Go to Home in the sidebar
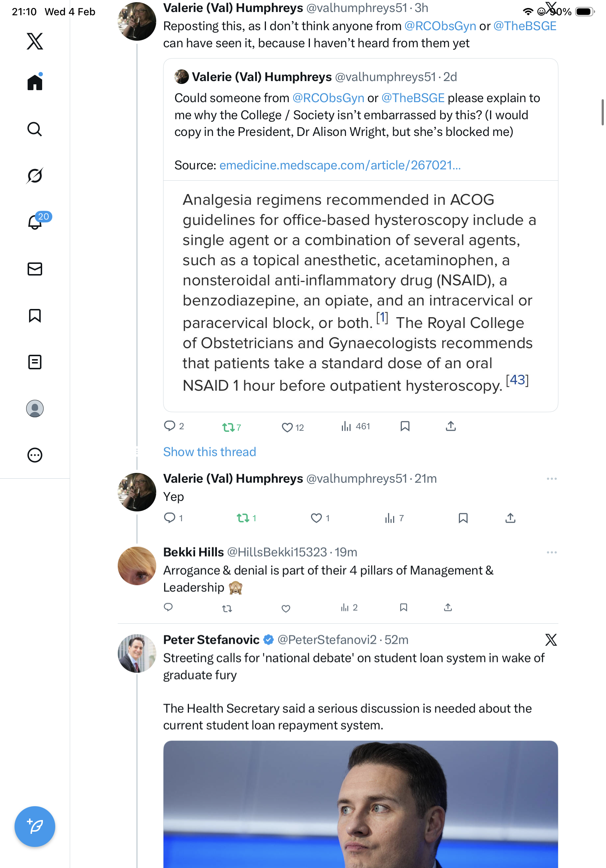Viewport: 606px width, 868px height. [35, 83]
